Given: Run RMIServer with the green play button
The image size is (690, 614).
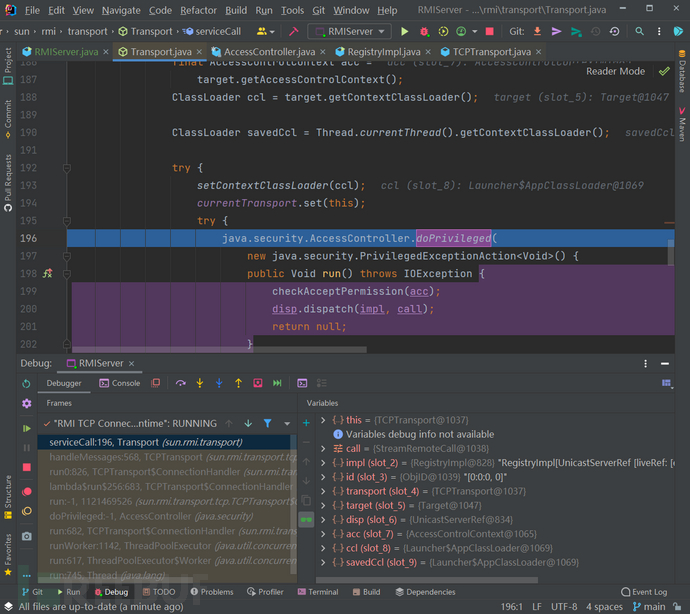Looking at the screenshot, I should click(x=404, y=31).
